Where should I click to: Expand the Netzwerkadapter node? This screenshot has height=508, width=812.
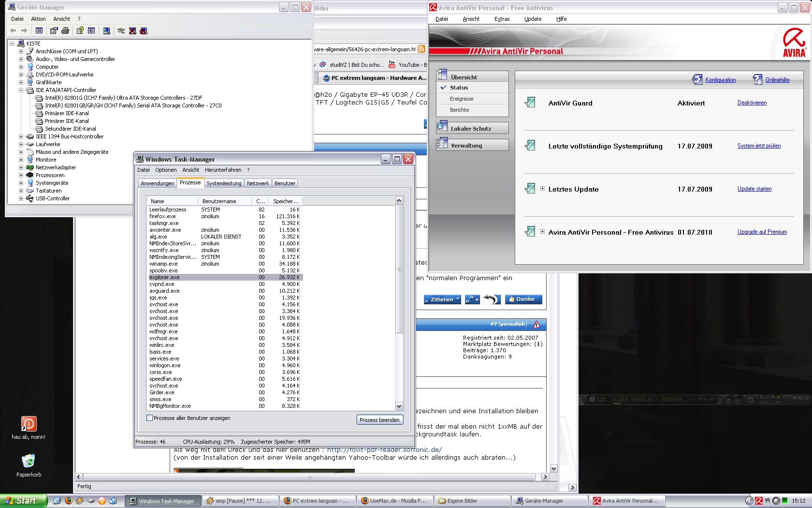click(21, 167)
